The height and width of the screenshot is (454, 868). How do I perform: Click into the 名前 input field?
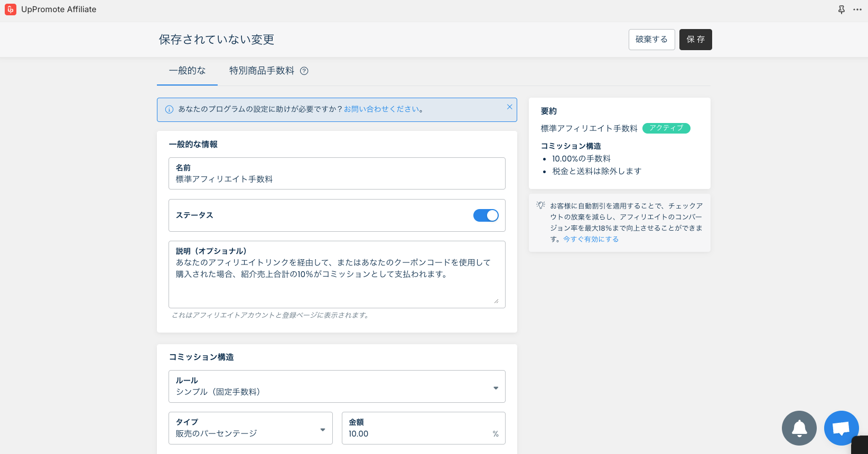(x=337, y=179)
